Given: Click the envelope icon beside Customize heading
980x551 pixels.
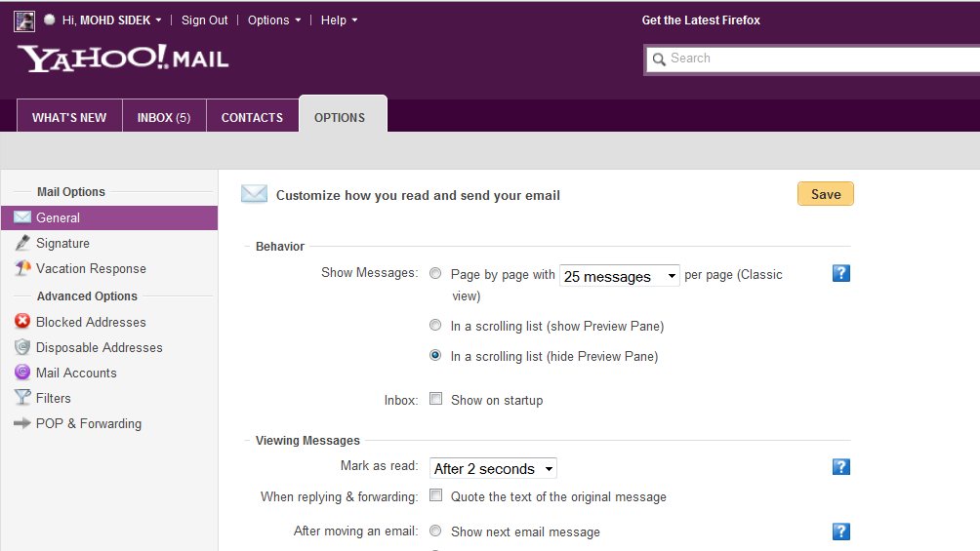Looking at the screenshot, I should pyautogui.click(x=255, y=194).
